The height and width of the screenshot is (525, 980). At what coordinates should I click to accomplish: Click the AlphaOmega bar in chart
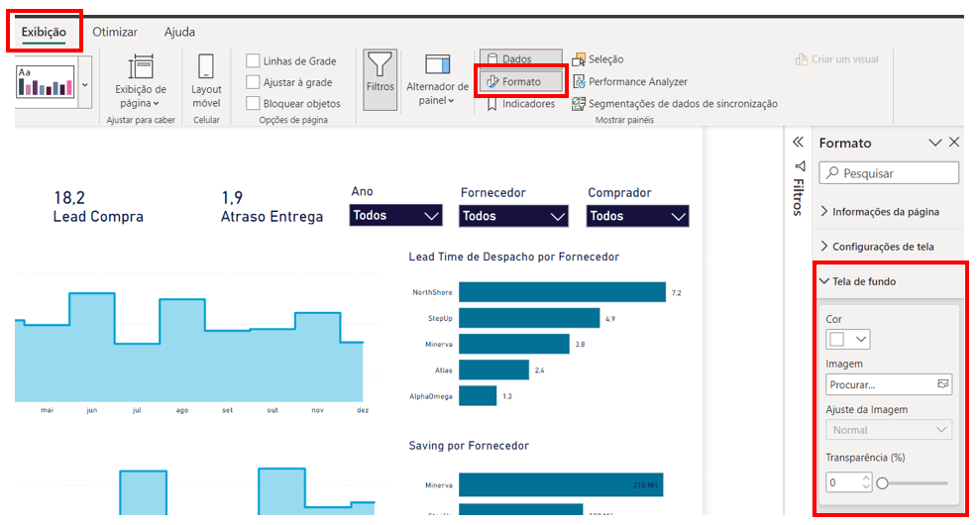478,395
